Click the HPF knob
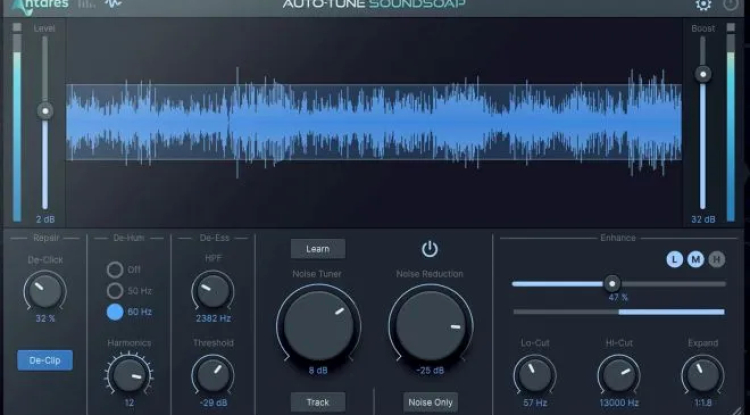The height and width of the screenshot is (415, 750). pos(213,291)
